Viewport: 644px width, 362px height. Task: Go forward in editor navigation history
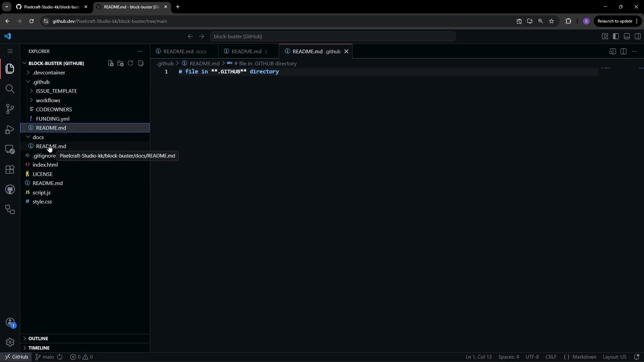[x=201, y=36]
